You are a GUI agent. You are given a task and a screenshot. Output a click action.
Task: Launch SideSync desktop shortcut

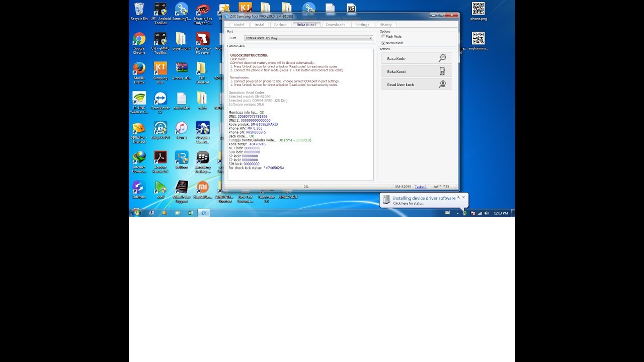tap(139, 190)
